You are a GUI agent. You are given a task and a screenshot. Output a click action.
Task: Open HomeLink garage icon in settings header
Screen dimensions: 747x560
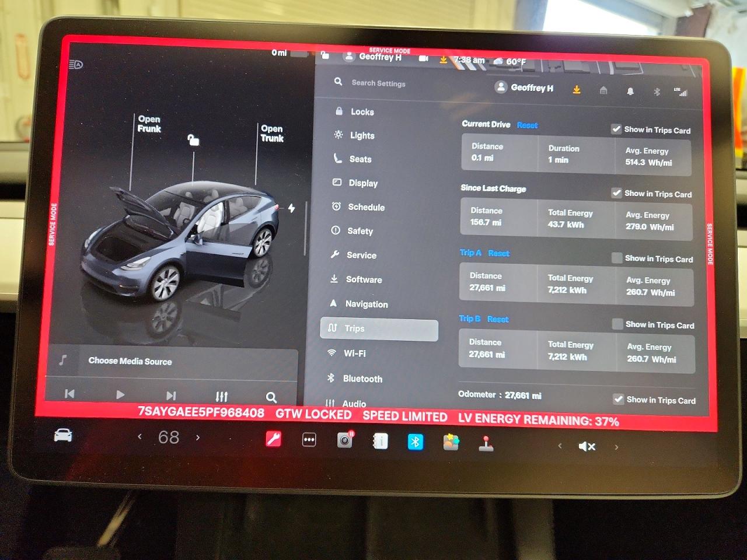603,90
